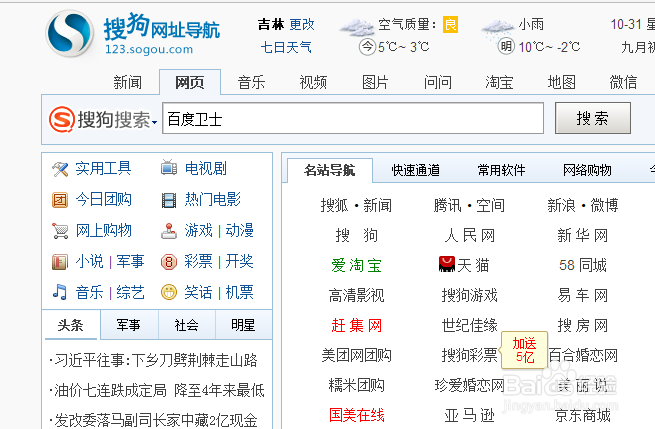Click today's cloudy weather icon
655x429 pixels.
point(357,28)
